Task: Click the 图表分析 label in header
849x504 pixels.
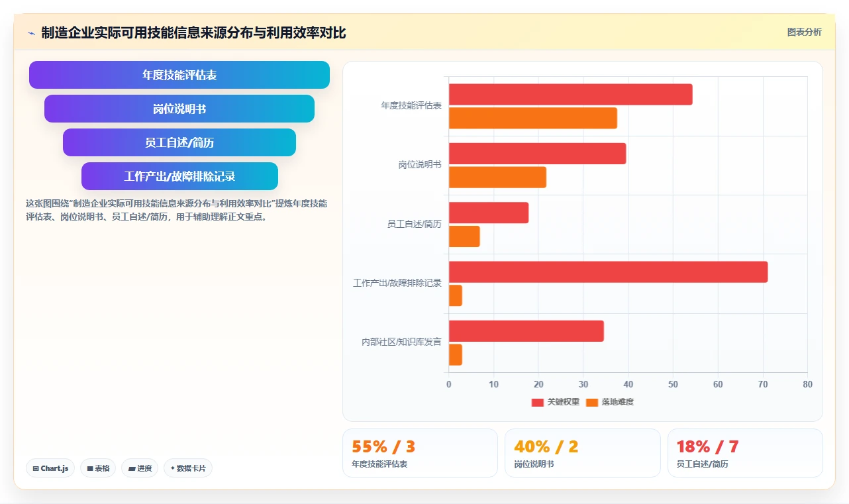Action: click(804, 32)
